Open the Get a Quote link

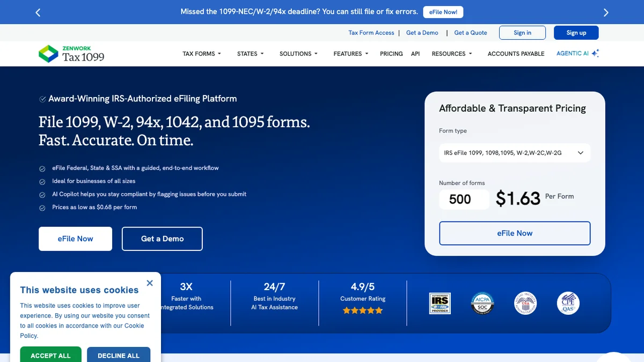point(471,33)
